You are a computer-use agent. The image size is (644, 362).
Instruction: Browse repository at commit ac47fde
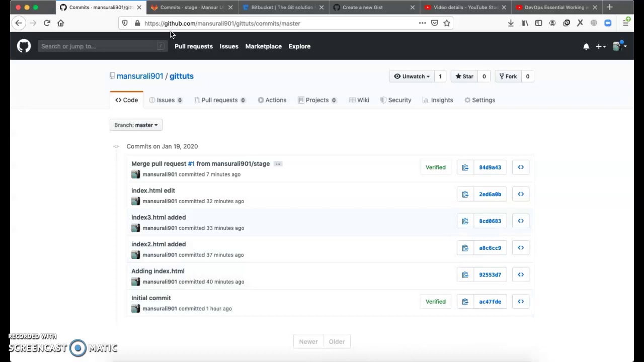point(521,302)
